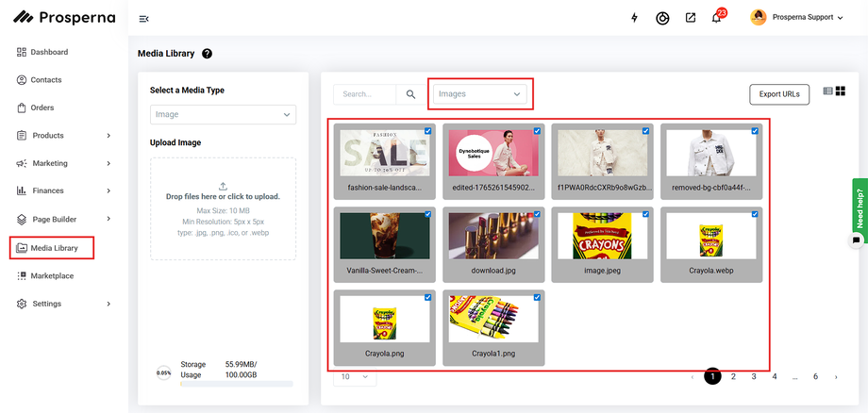Click the Marketplace icon
This screenshot has width=868, height=413.
pyautogui.click(x=22, y=276)
